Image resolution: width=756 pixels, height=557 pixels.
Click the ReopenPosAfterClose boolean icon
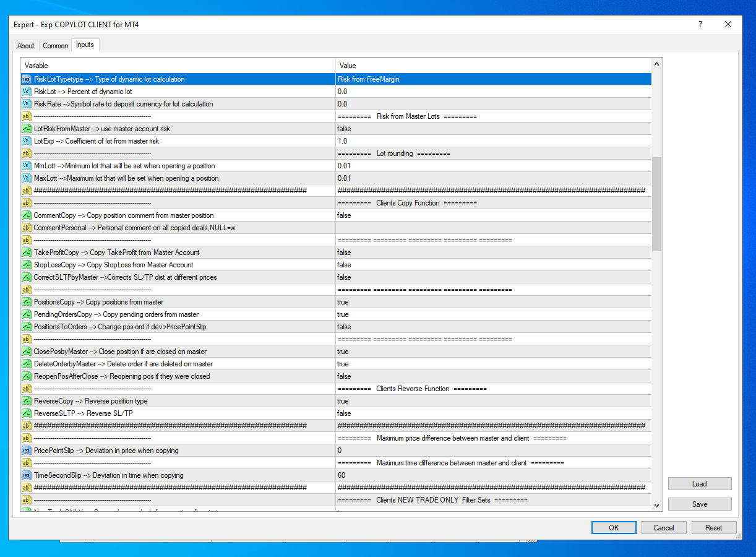tap(26, 376)
